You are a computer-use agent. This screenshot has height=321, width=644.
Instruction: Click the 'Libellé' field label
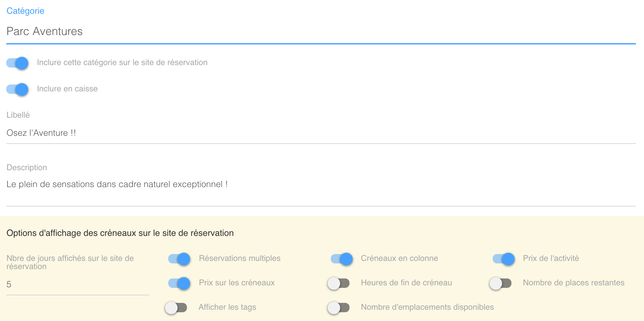click(x=18, y=115)
